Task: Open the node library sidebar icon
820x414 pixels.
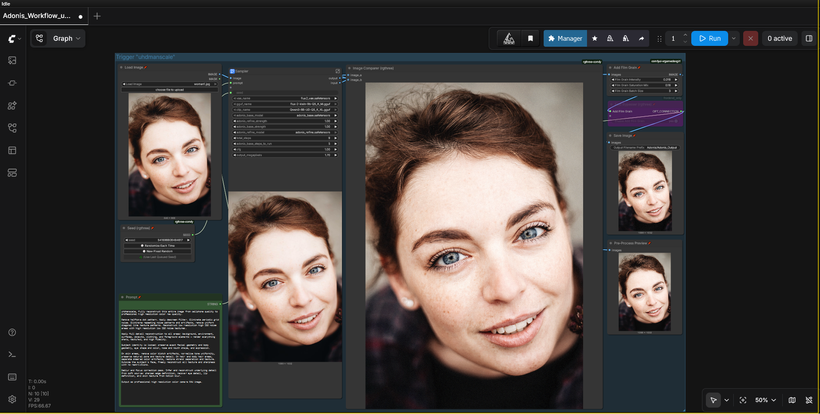Action: pos(12,83)
